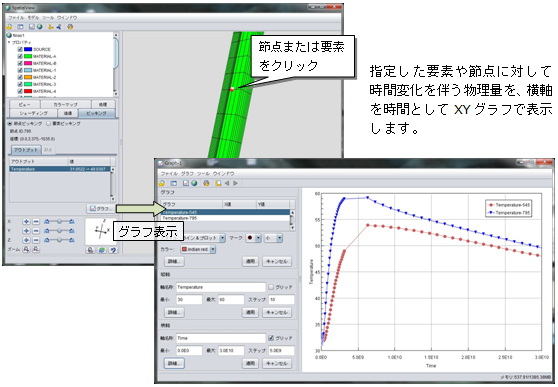This screenshot has height=387, width=558.
Task: Toggle the SOURCE property checkbox
Action: click(20, 49)
